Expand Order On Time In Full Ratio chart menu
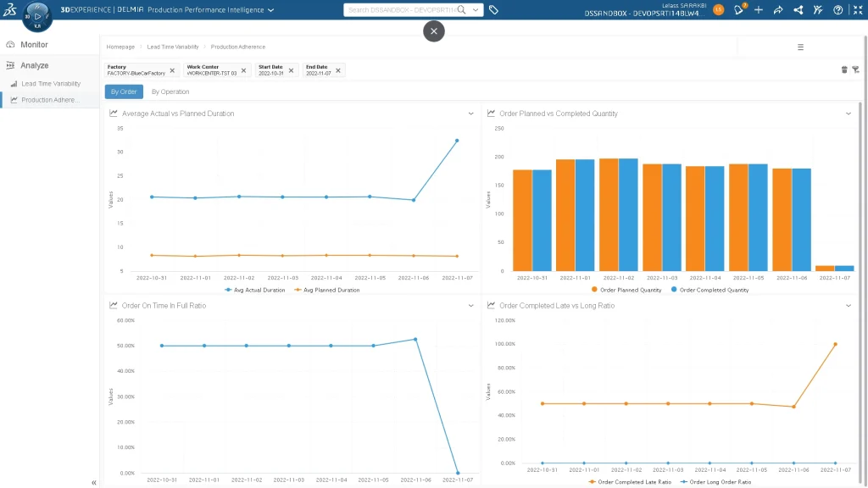 pos(470,305)
